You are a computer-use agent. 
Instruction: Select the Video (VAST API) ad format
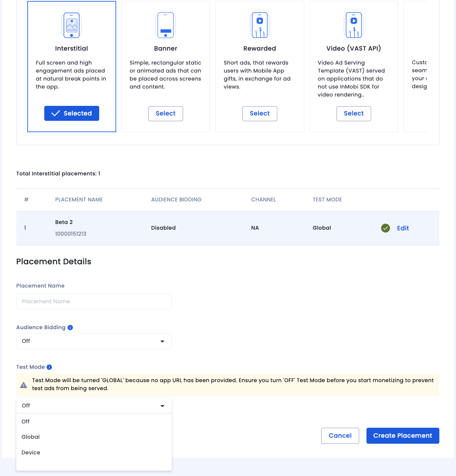(353, 114)
